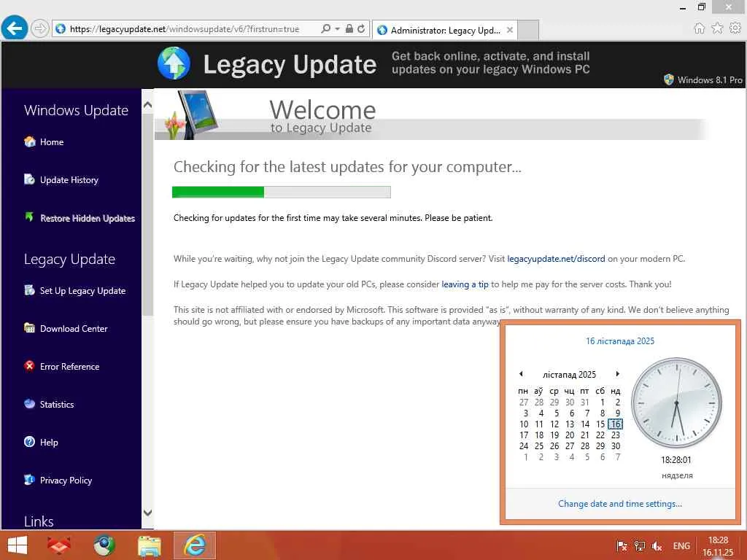
Task: Open the favorites star icon
Action: 717,28
